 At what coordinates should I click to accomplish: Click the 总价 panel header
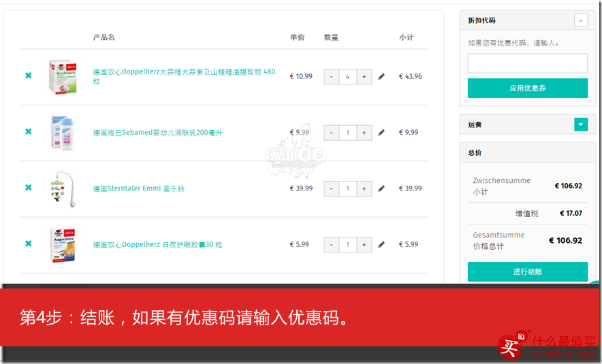point(528,152)
